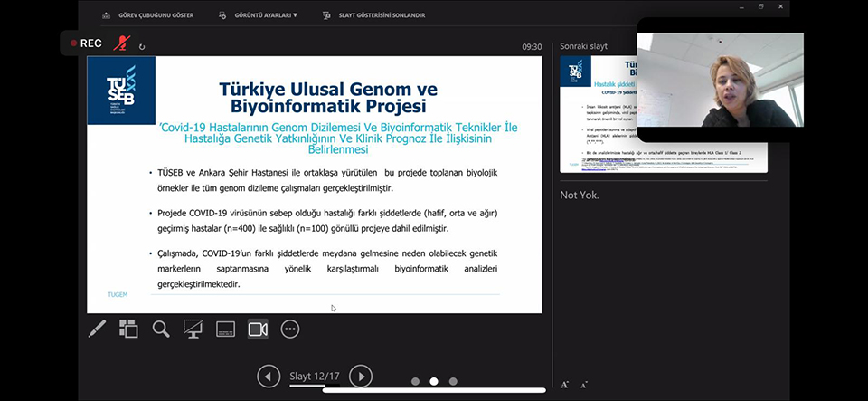Toggle the subtitles button
This screenshot has height=401, width=868.
[225, 329]
